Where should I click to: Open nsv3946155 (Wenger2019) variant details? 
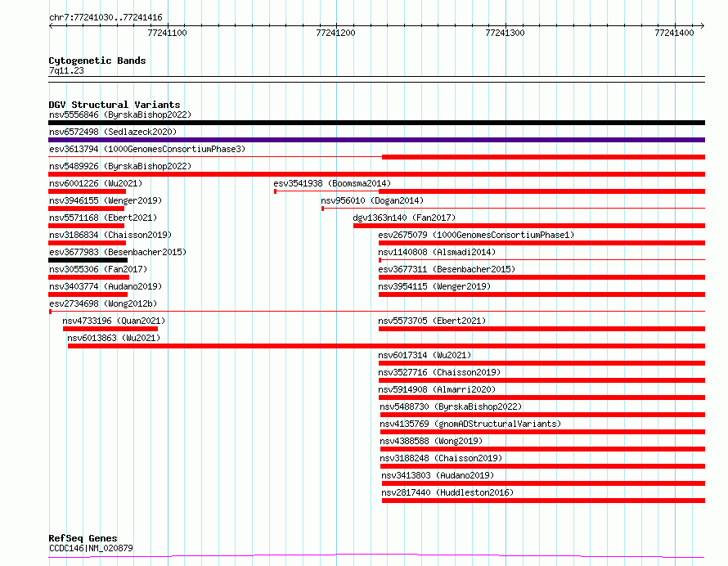pyautogui.click(x=106, y=200)
